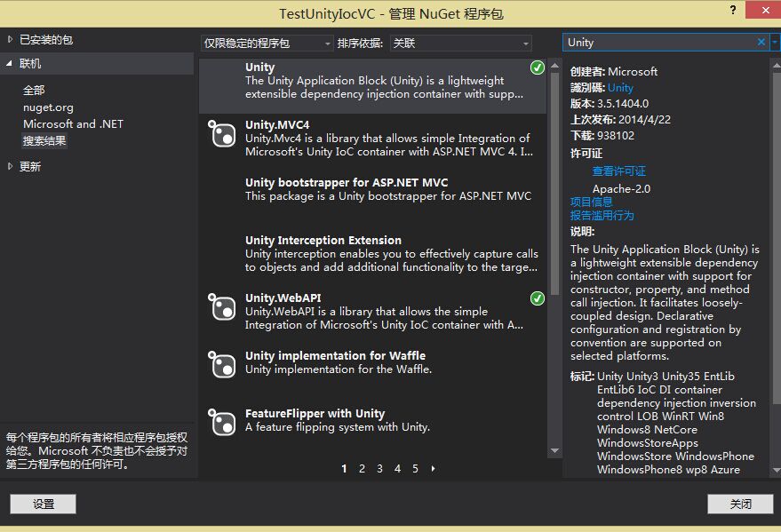The width and height of the screenshot is (781, 532).
Task: Click the package list scroll-down arrow
Action: [x=554, y=451]
